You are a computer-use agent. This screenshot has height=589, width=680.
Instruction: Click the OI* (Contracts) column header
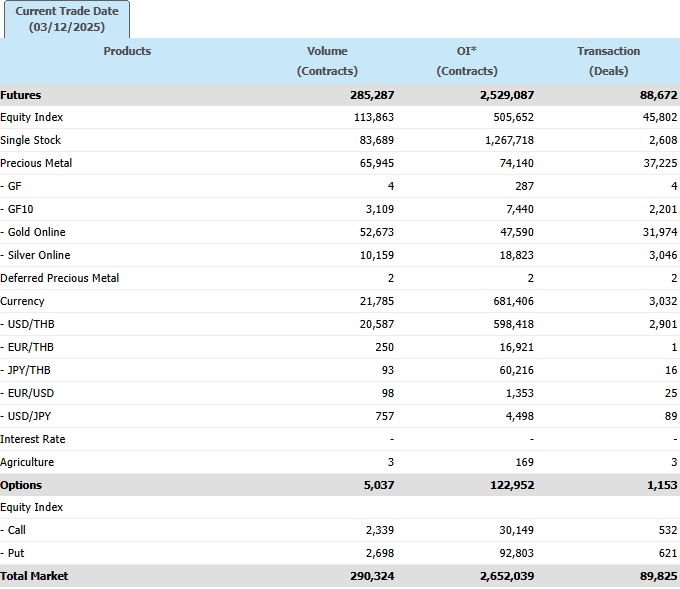[466, 61]
